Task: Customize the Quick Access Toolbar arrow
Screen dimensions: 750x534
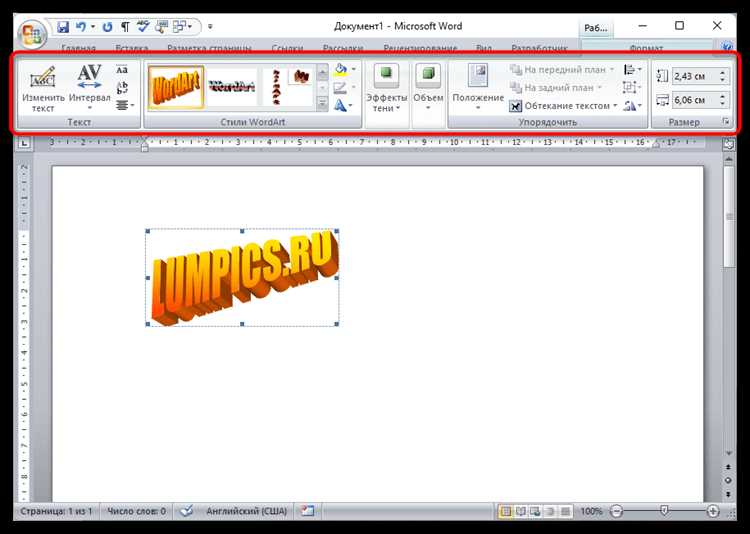Action: click(x=210, y=27)
